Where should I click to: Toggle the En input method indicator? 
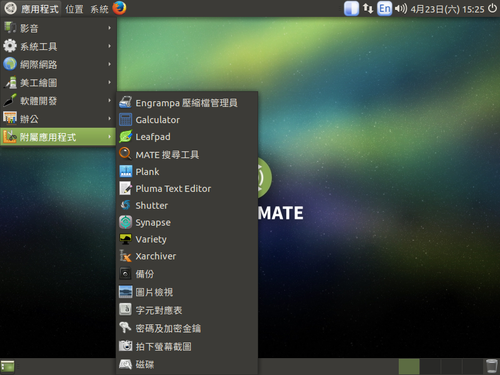385,8
